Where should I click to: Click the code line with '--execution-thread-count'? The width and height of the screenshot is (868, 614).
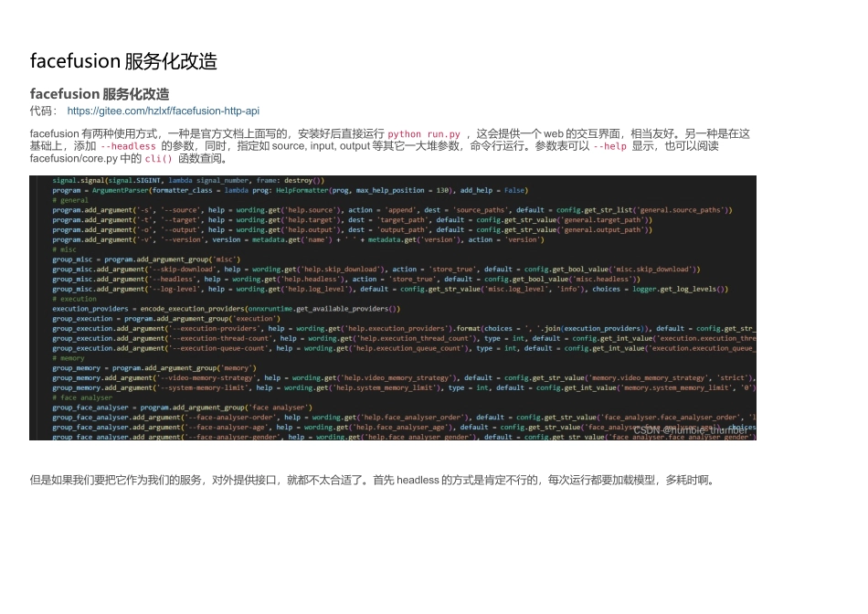(x=404, y=338)
